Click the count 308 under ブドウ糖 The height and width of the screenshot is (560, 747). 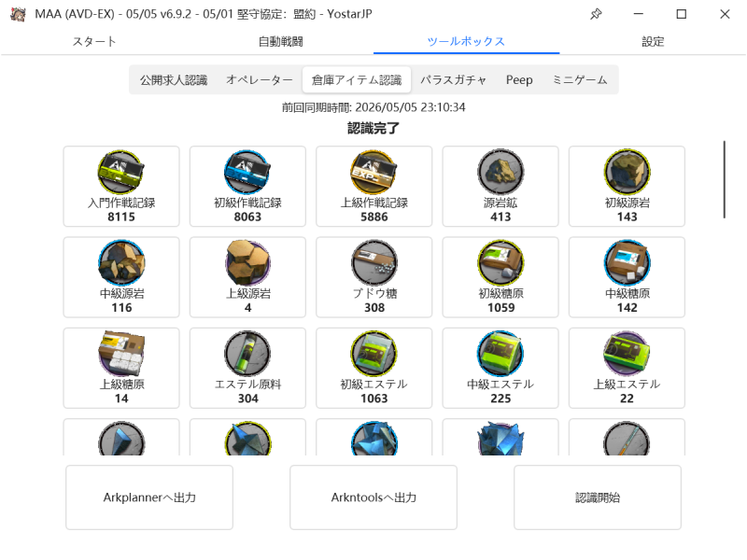pyautogui.click(x=374, y=308)
